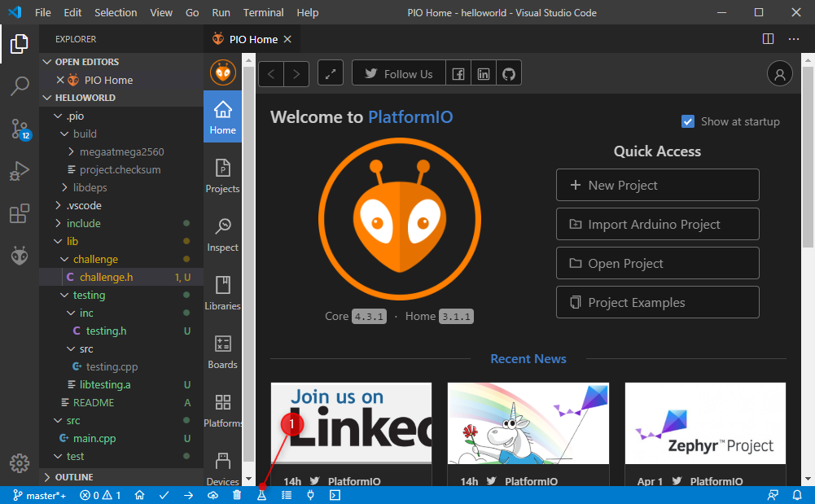Go to Projects in PIO Home sidebar
Image resolution: width=815 pixels, height=504 pixels.
(222, 176)
